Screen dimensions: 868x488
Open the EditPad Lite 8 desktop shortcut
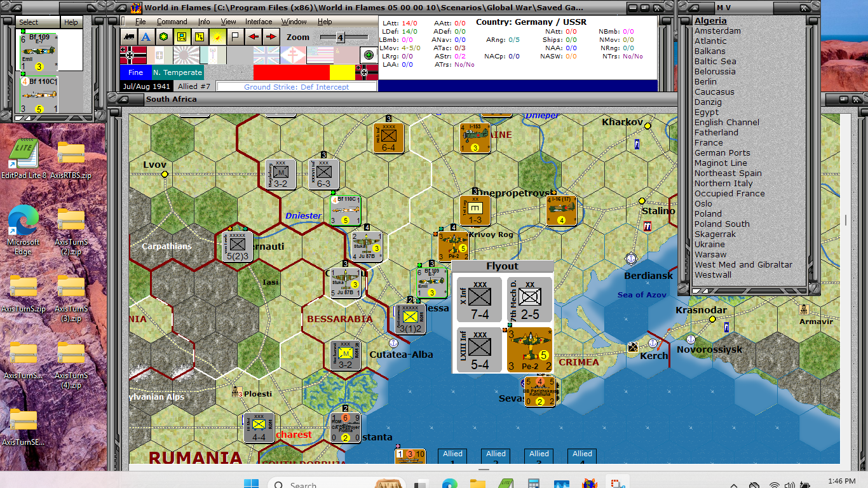point(24,159)
